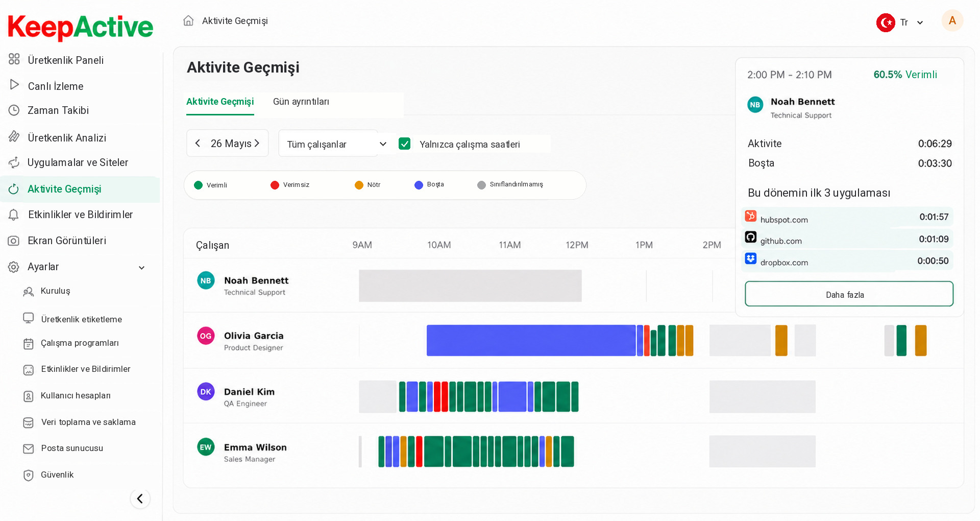Open the Posta sunucusu settings link

[72, 448]
